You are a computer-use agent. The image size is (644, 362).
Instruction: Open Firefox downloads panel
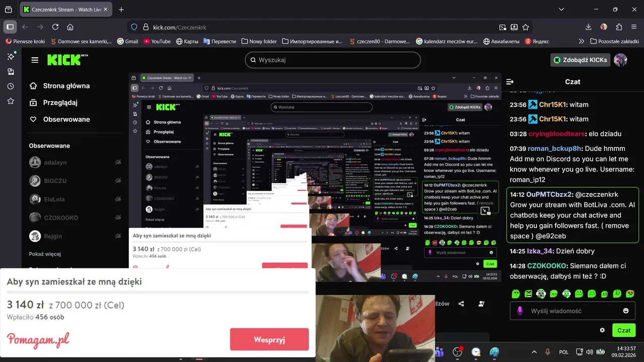(x=589, y=27)
